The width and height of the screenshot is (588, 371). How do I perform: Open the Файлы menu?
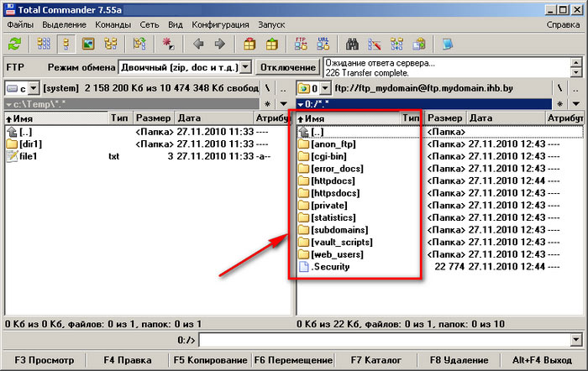20,24
